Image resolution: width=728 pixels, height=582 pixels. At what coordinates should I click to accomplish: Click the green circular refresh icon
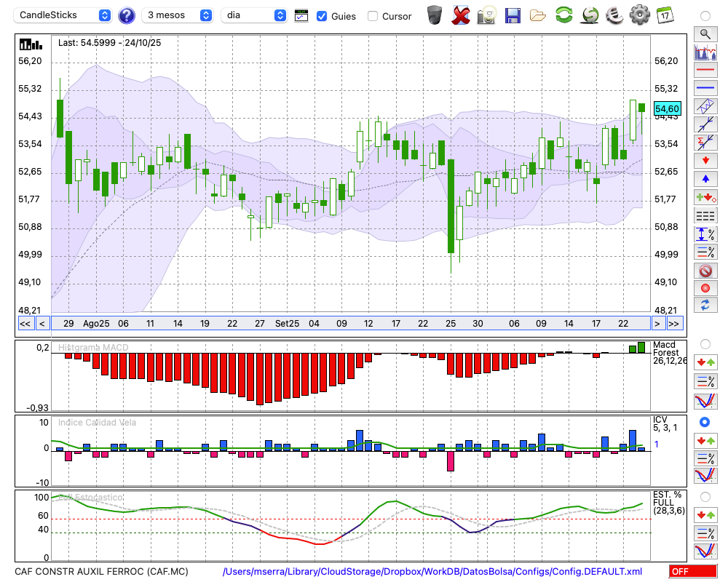click(x=563, y=15)
